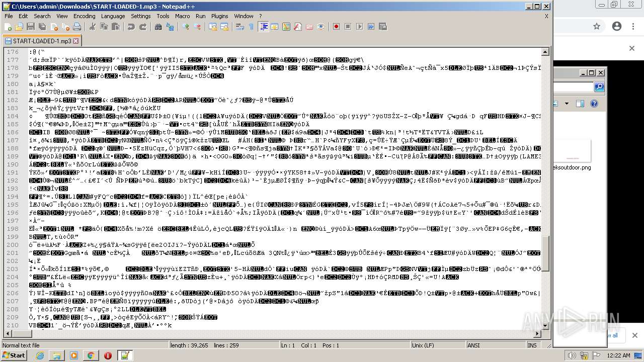
Task: Click the Open file toolbar icon
Action: pyautogui.click(x=19, y=27)
